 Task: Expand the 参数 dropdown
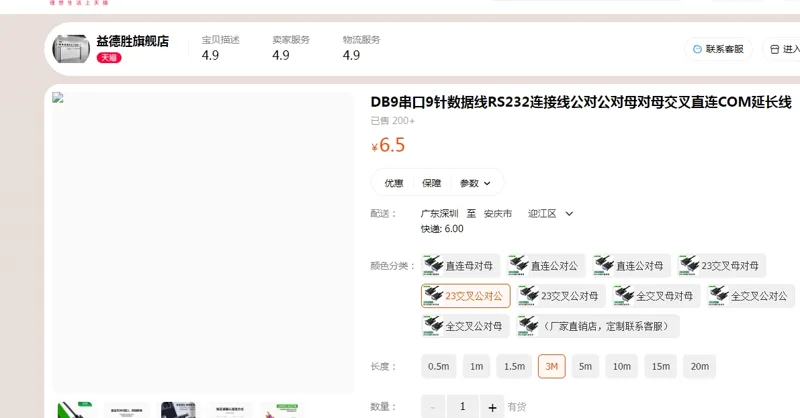(475, 183)
